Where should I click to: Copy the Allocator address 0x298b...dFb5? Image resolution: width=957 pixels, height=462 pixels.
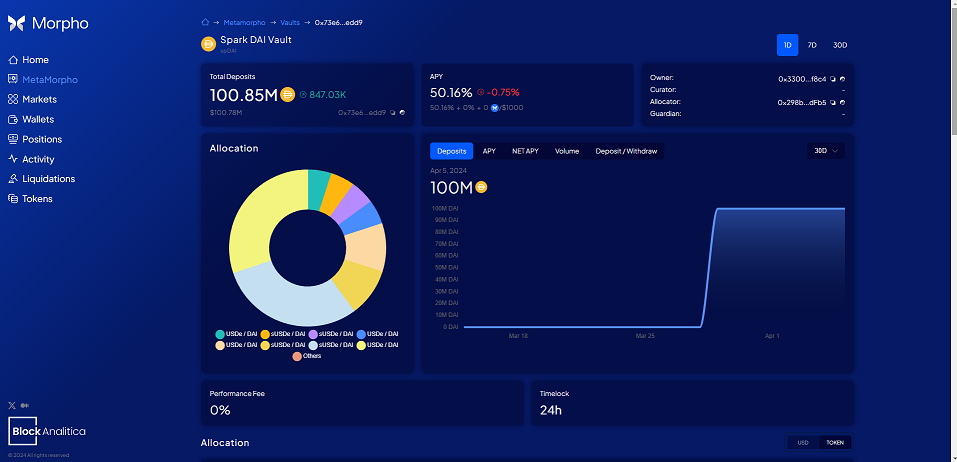pyautogui.click(x=833, y=103)
